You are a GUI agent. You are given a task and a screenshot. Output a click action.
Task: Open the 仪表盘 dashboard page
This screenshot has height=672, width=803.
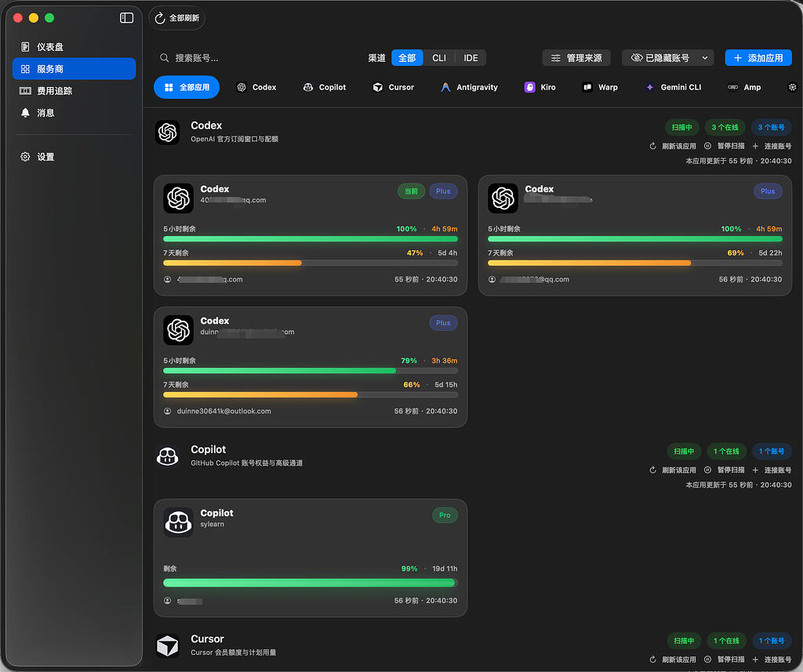click(74, 46)
